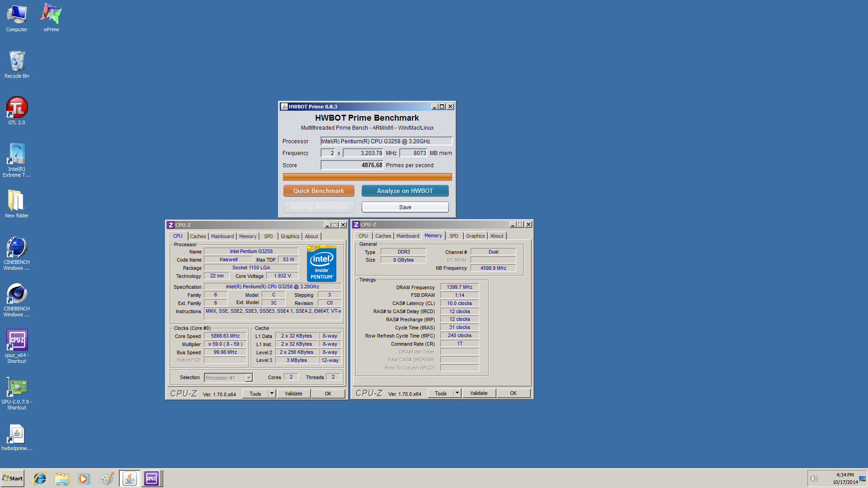The image size is (868, 488).
Task: Switch to the Java HWBOT Prime taskbar item
Action: tap(130, 479)
